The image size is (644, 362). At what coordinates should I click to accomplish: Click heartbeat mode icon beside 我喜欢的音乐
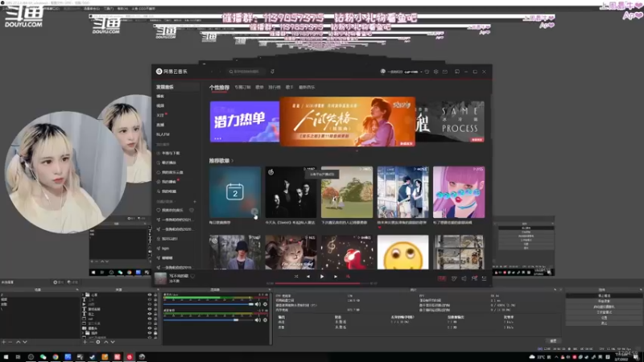[x=192, y=210]
